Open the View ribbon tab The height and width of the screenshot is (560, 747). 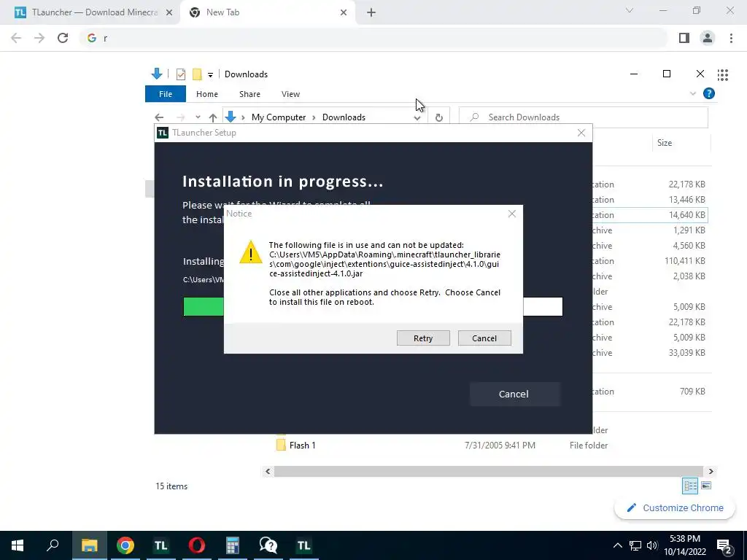click(x=290, y=94)
